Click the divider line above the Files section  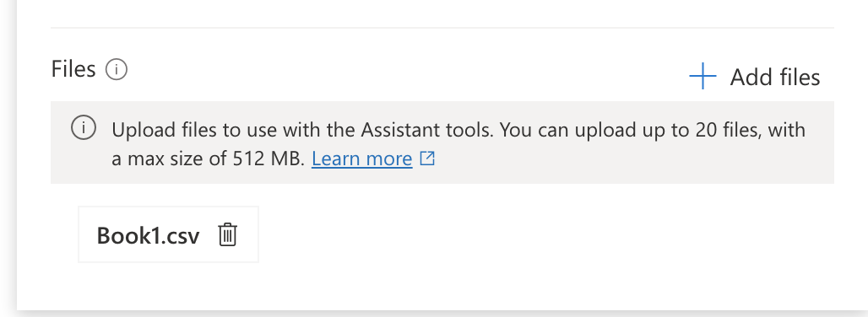coord(442,28)
